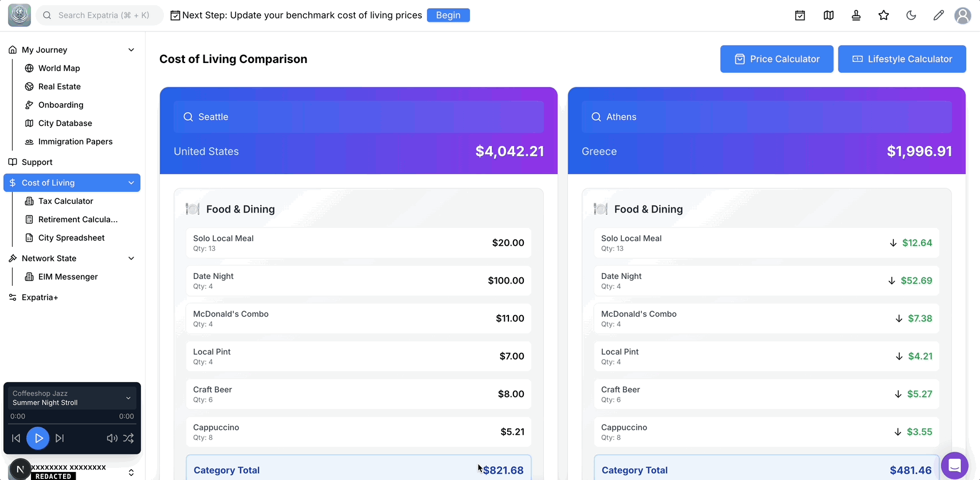
Task: Expand the Coffeeshop Jazz playlist dropdown
Action: click(x=128, y=398)
